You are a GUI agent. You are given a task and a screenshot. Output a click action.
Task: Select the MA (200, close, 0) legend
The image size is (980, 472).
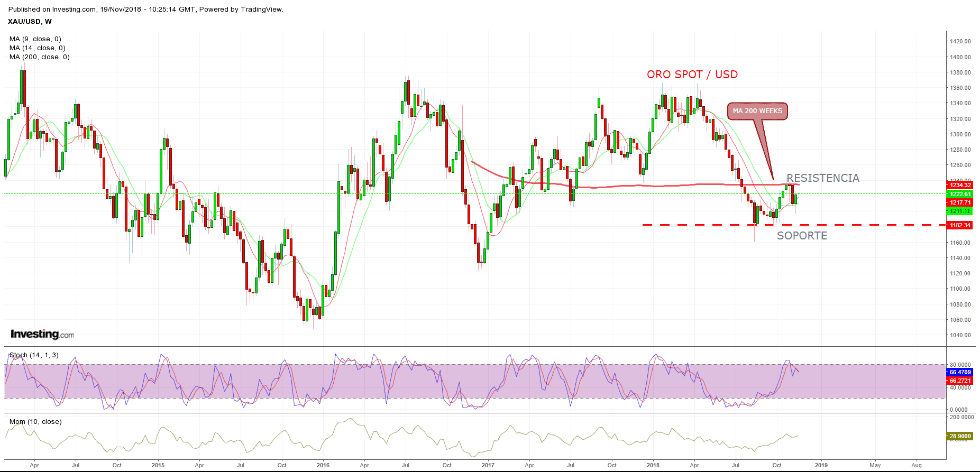(x=40, y=57)
